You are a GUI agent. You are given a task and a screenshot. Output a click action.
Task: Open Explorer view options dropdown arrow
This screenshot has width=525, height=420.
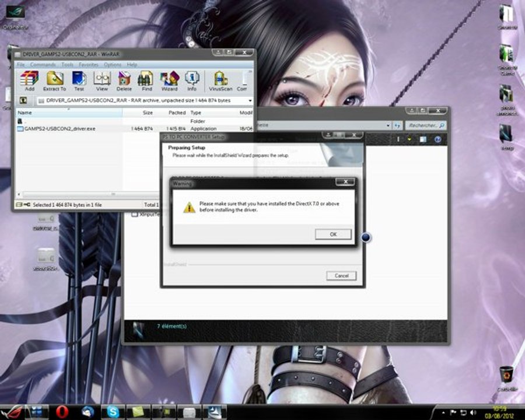pos(409,139)
